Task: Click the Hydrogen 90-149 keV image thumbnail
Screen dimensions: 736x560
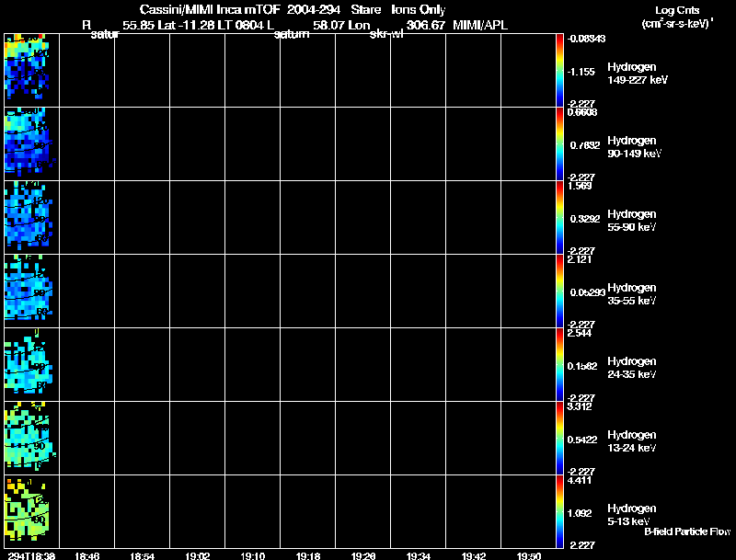Action: [31, 143]
